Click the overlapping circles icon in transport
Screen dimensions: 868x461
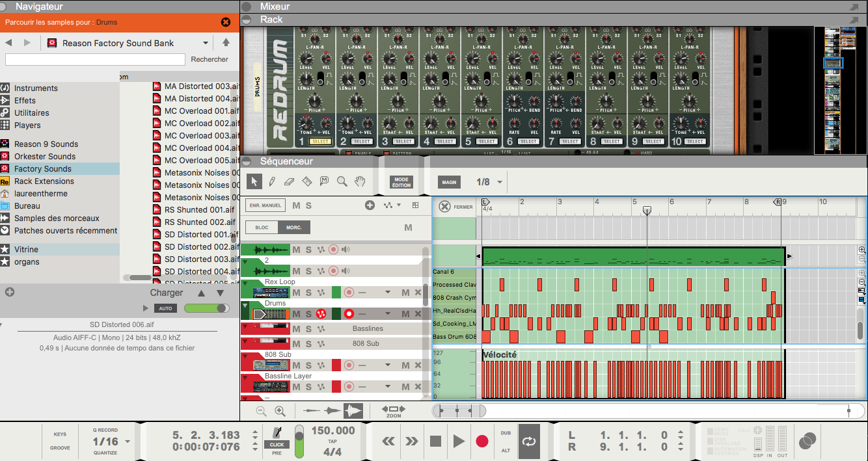(807, 441)
